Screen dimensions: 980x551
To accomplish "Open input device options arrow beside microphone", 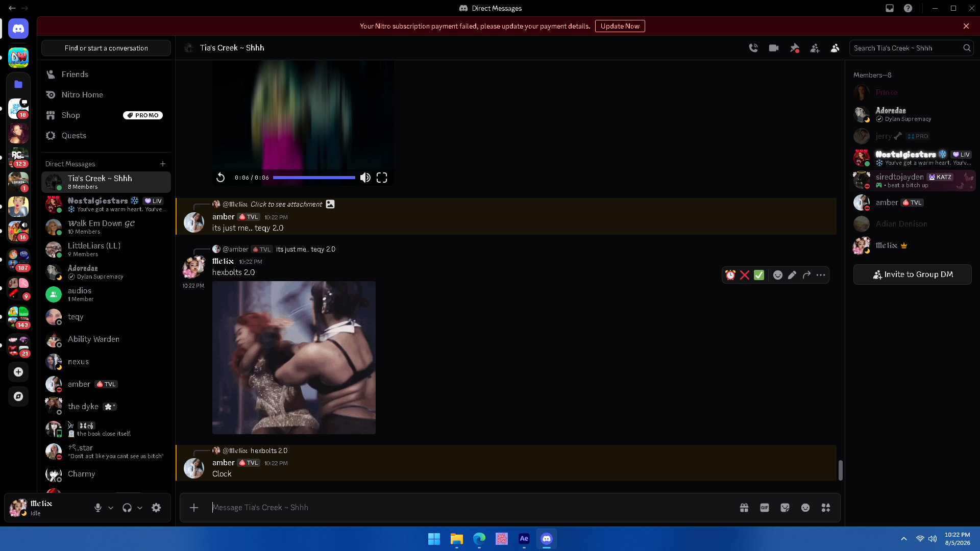I will pos(111,508).
